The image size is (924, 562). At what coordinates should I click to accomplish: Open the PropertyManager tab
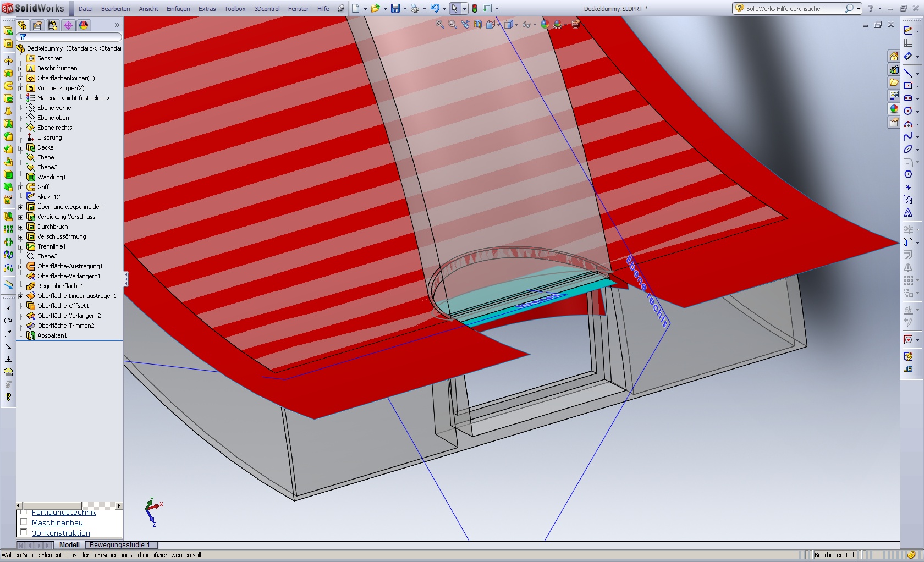point(37,25)
